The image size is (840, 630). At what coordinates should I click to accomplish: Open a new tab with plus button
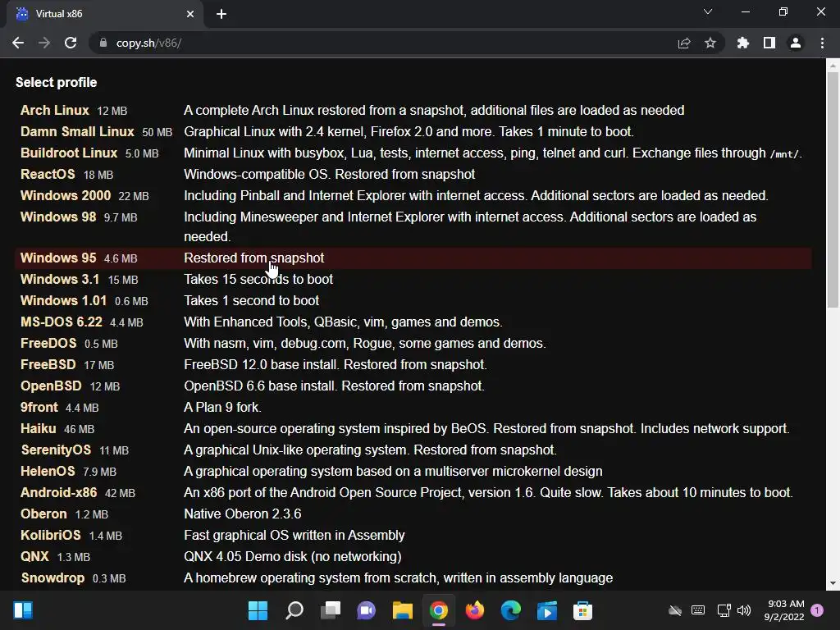[221, 14]
